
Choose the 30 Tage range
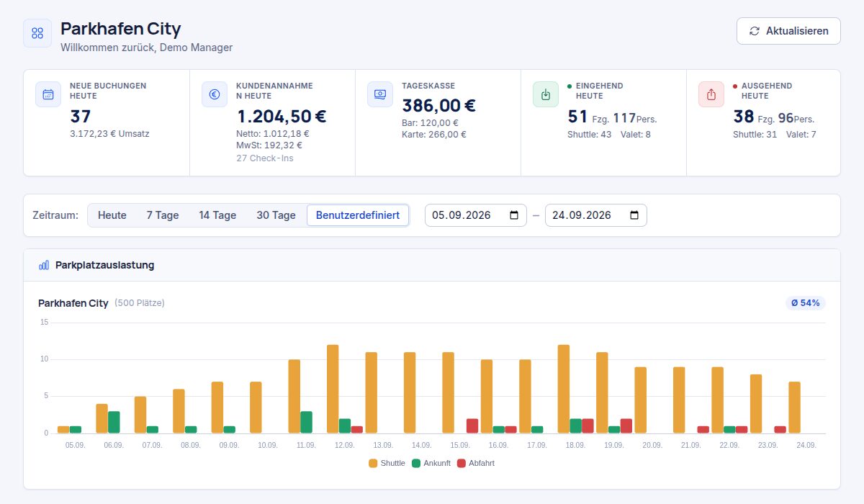coord(276,215)
